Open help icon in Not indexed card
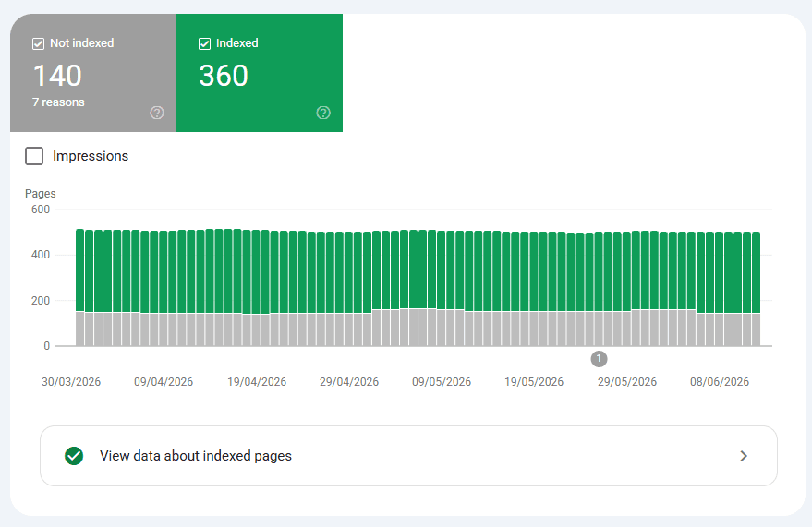Image resolution: width=812 pixels, height=527 pixels. click(157, 113)
